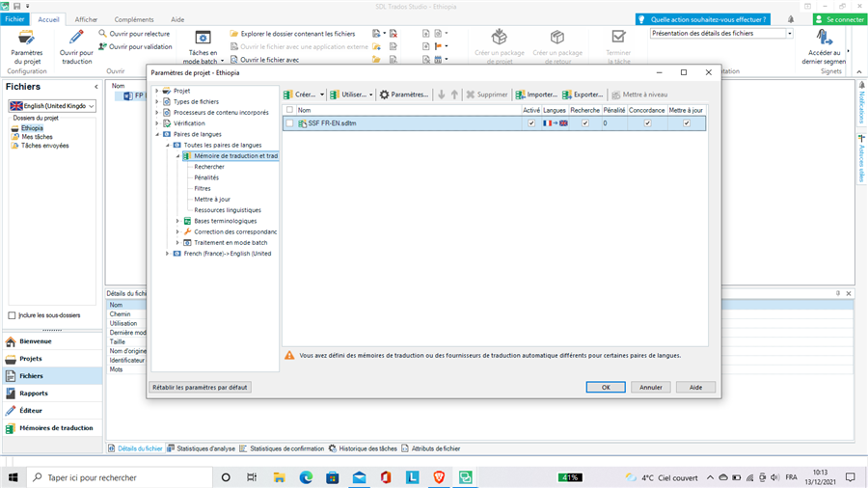Switch to the Compléments ribbon tab
The width and height of the screenshot is (868, 488).
[134, 19]
